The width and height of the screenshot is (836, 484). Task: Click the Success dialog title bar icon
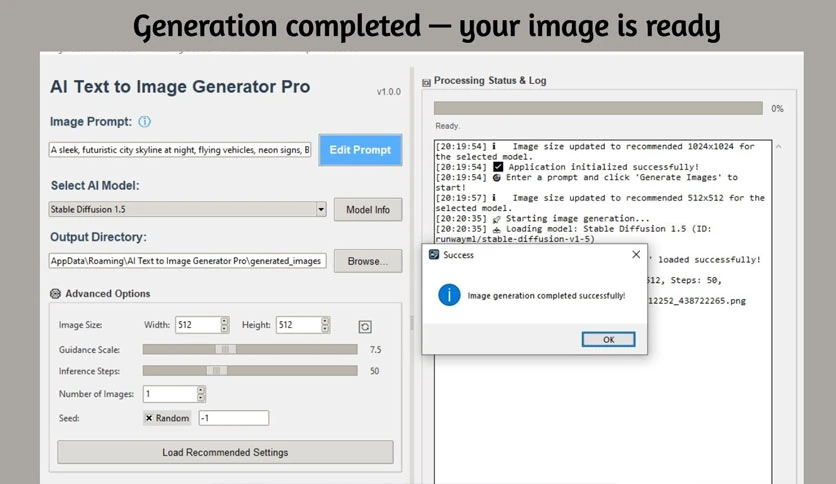point(434,255)
